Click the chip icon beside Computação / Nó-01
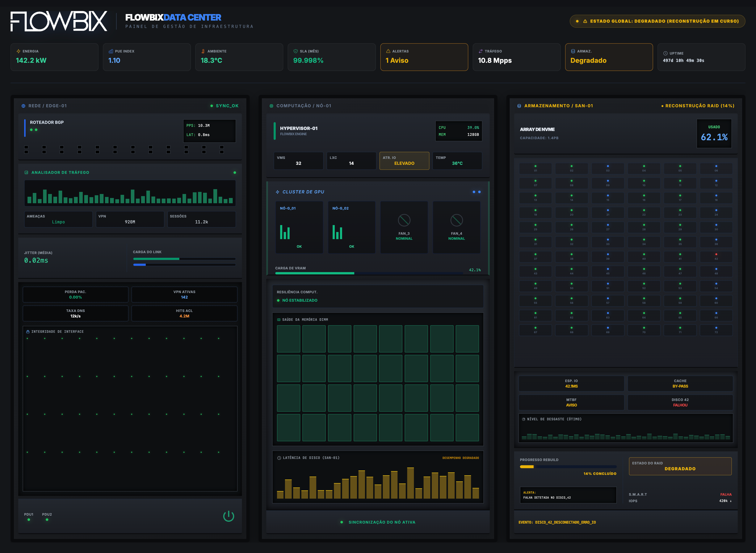 tap(271, 106)
